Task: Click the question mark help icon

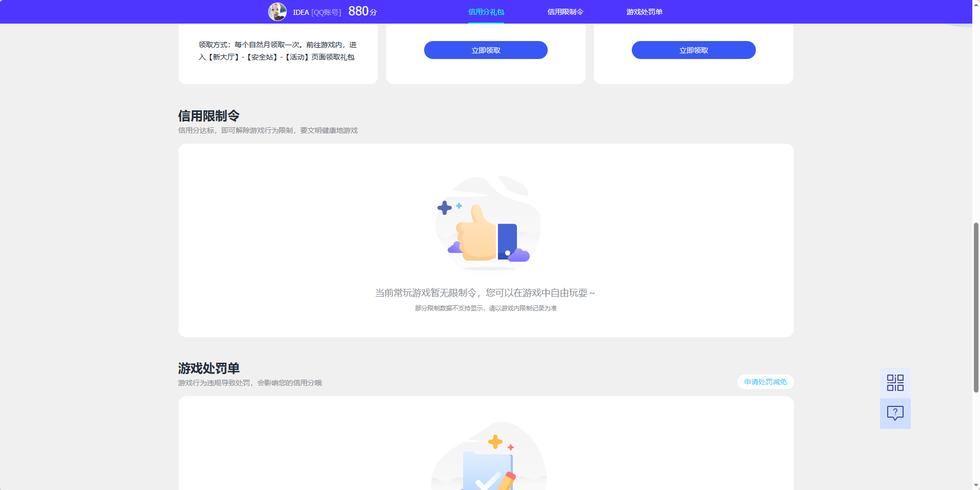Action: 894,413
